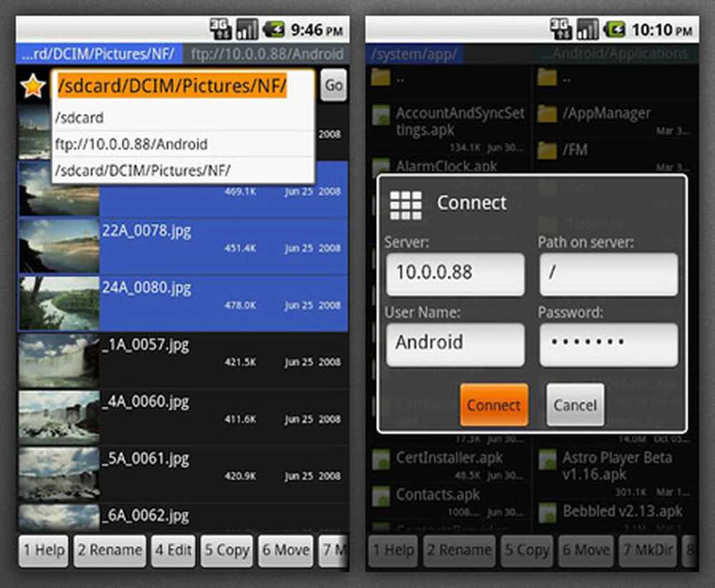Click the Password input field
Screen dimensions: 715x588
pos(608,343)
